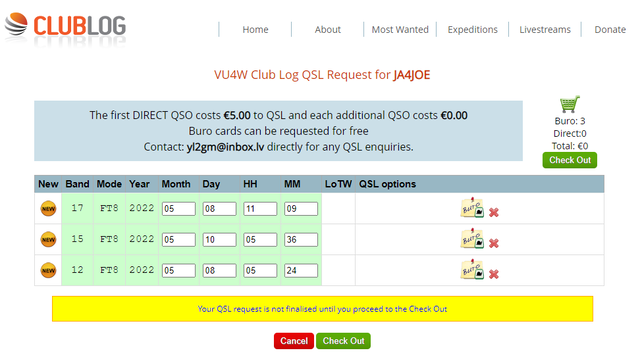640x361 pixels.
Task: Open the Home menu item
Action: tap(255, 29)
